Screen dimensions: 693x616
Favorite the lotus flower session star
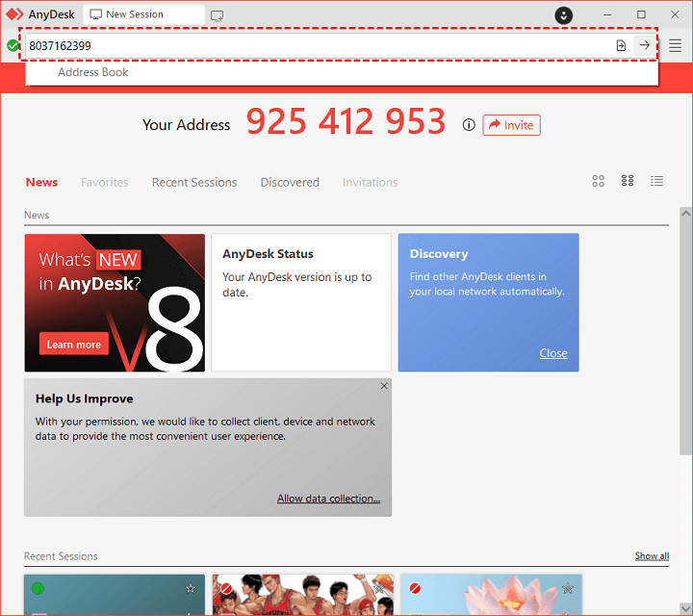click(x=568, y=588)
